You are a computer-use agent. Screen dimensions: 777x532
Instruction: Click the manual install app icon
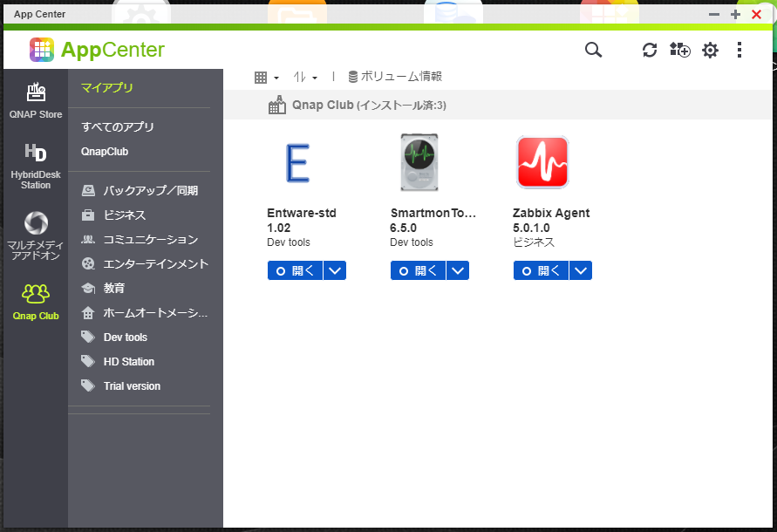pyautogui.click(x=679, y=50)
